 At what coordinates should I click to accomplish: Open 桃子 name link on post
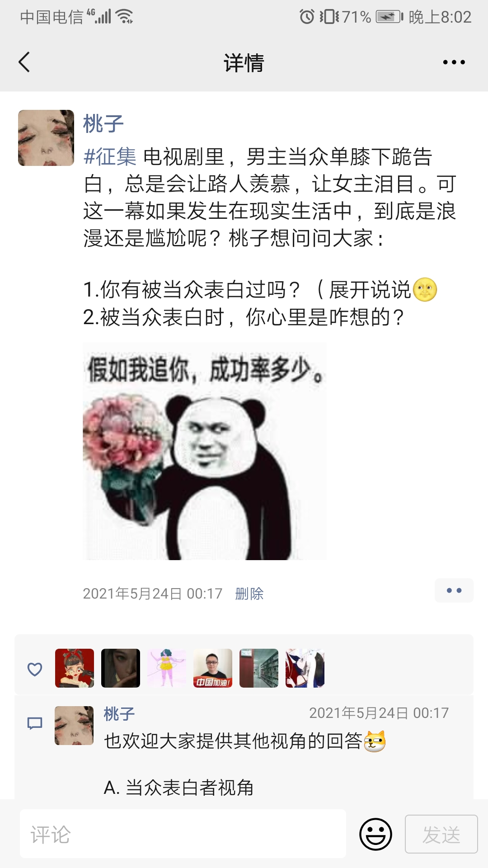(x=103, y=123)
